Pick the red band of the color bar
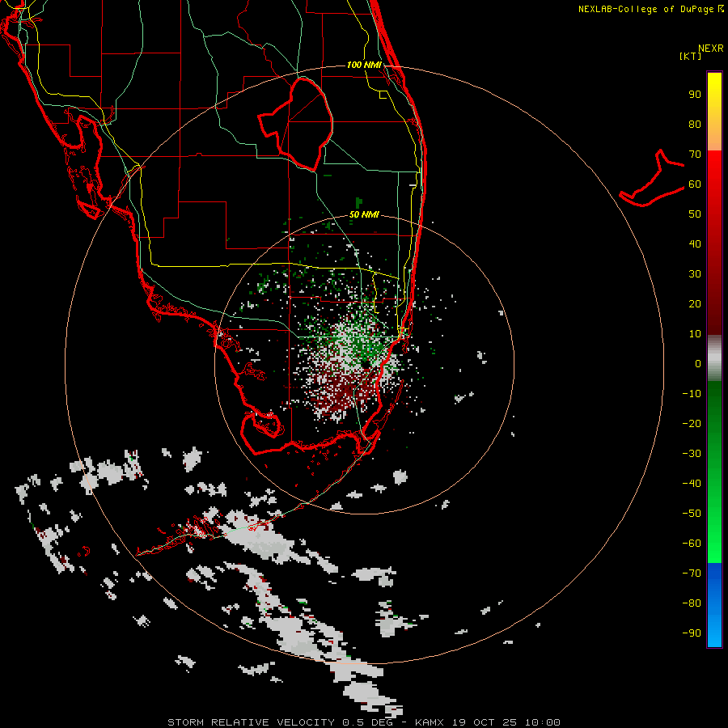This screenshot has height=728, width=728. (x=714, y=243)
